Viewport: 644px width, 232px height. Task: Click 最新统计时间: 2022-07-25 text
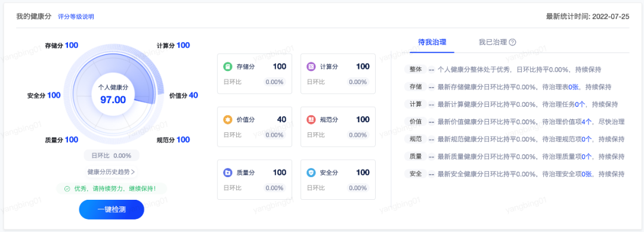coord(587,17)
